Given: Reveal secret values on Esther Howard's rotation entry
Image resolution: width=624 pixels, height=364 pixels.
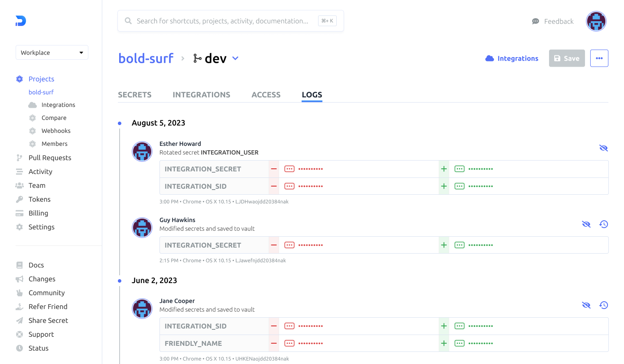Looking at the screenshot, I should pos(604,148).
